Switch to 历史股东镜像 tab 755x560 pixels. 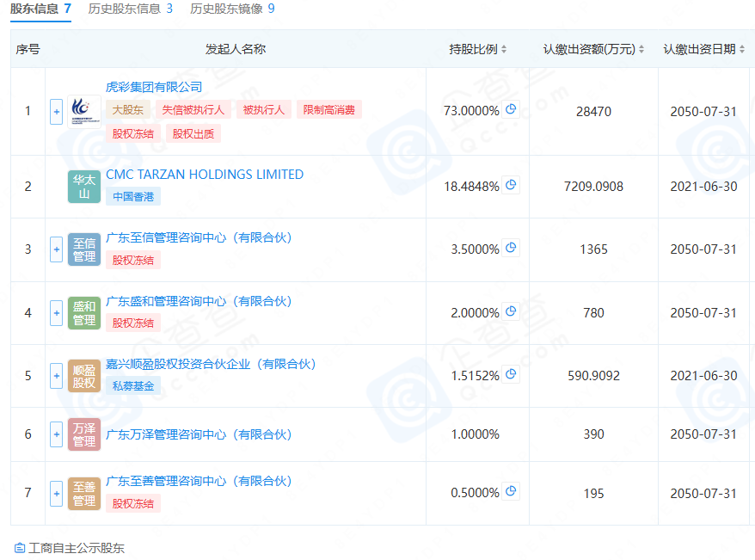click(x=232, y=9)
